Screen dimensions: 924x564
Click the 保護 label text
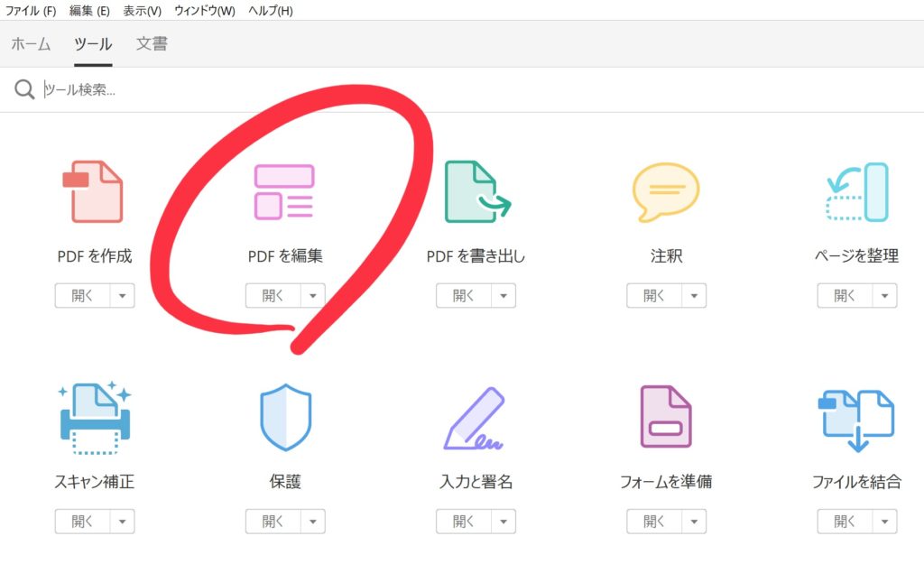(285, 482)
